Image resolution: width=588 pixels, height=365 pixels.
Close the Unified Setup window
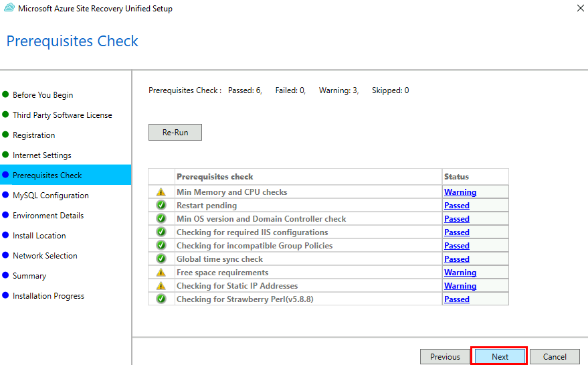tap(580, 8)
